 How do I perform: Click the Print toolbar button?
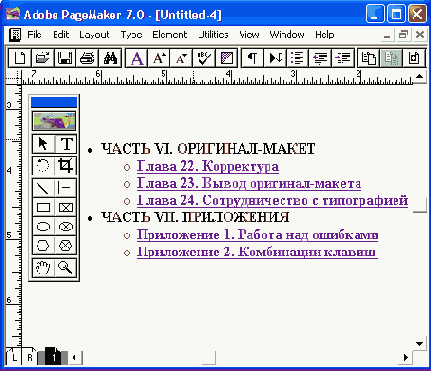(88, 58)
